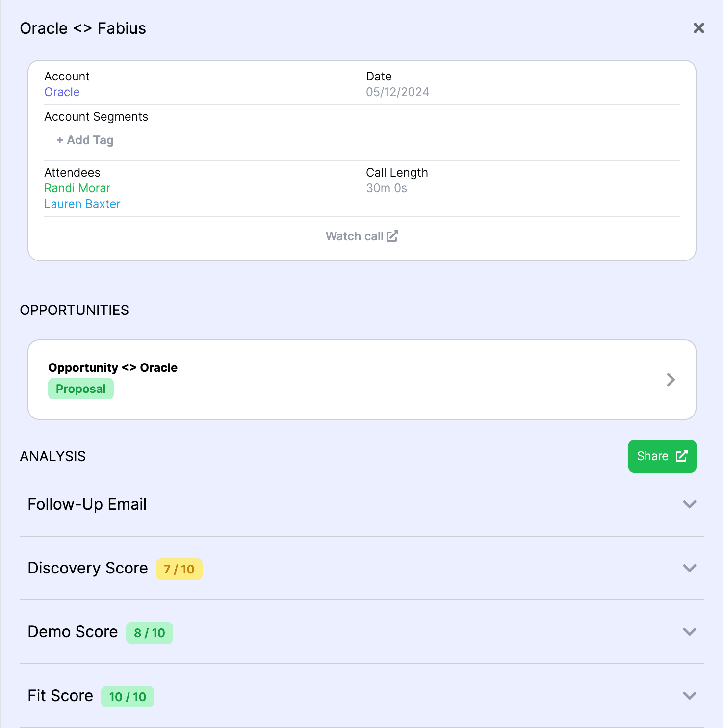
Task: Expand the Fit Score section chevron
Action: [689, 696]
